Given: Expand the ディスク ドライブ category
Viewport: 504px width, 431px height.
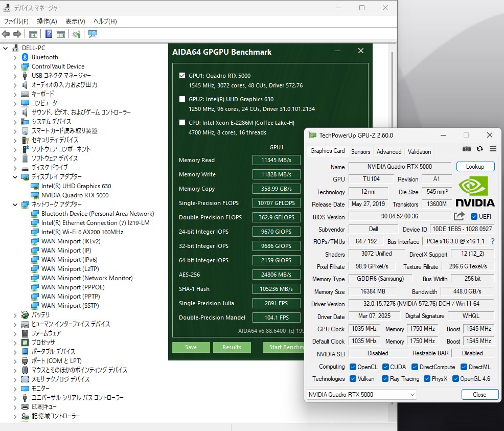Looking at the screenshot, I should (x=15, y=168).
